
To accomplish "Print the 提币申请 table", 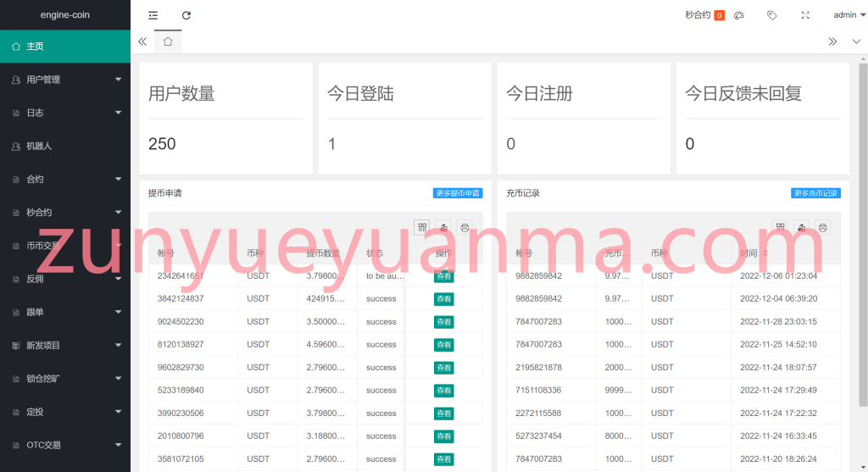I will 465,227.
